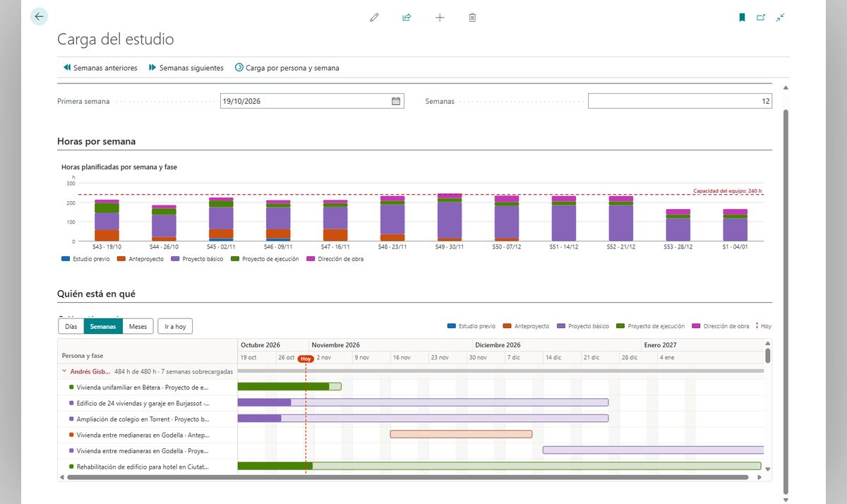Click Octubre 2026 month header
847x504 pixels.
point(260,345)
